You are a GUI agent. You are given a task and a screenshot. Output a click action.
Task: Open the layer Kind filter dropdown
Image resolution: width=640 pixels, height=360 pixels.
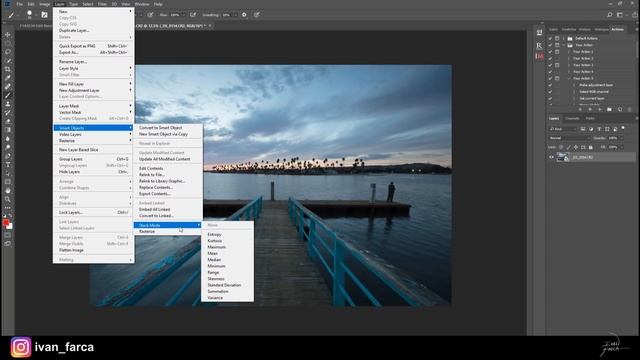click(x=562, y=129)
